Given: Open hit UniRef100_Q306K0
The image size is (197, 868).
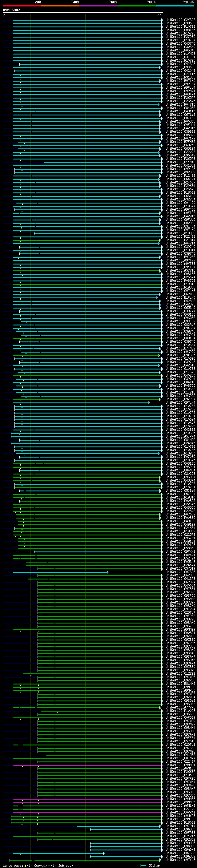Looking at the screenshot, I should point(180,47).
